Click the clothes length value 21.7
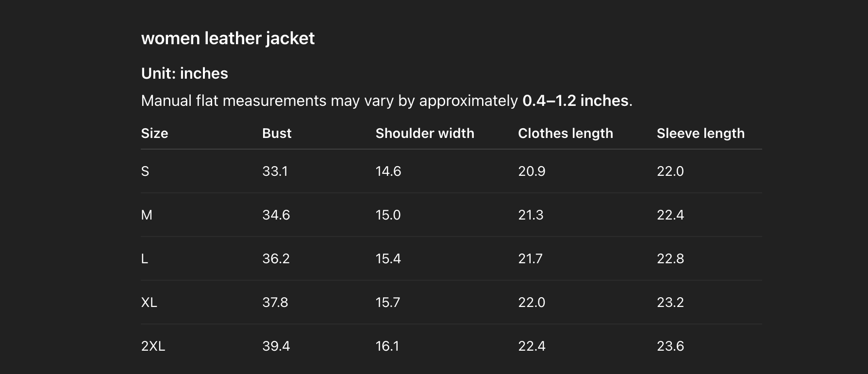Screen dimensions: 868x374 (530, 259)
